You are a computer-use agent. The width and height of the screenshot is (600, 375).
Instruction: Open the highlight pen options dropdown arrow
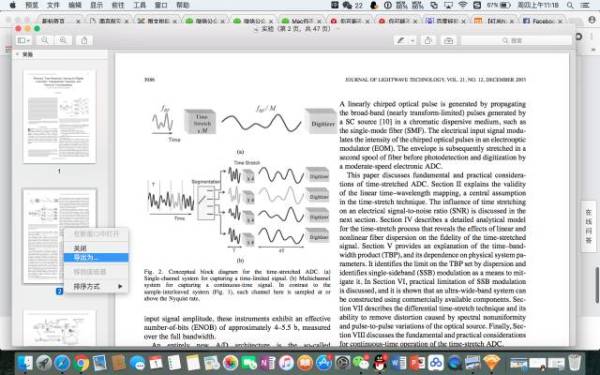[412, 40]
